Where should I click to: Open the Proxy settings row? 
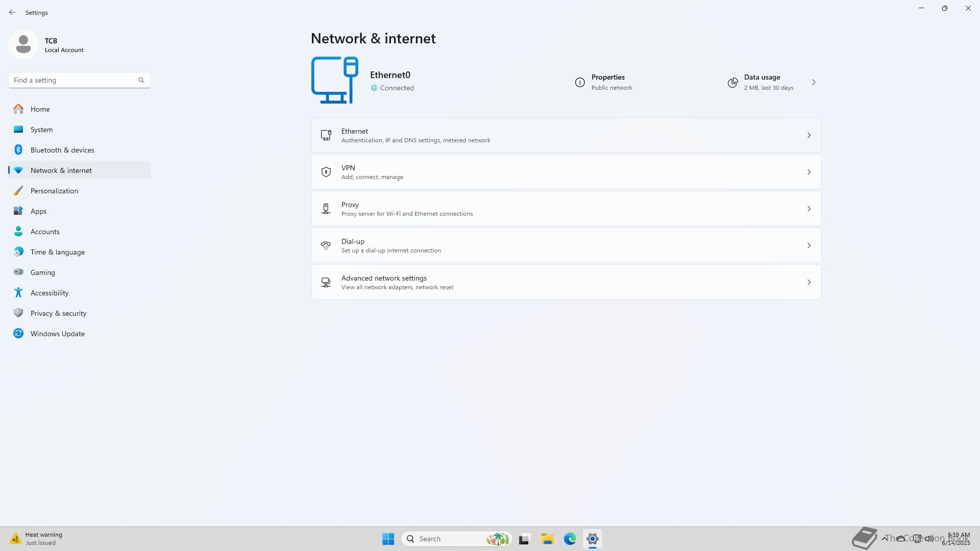(x=566, y=209)
